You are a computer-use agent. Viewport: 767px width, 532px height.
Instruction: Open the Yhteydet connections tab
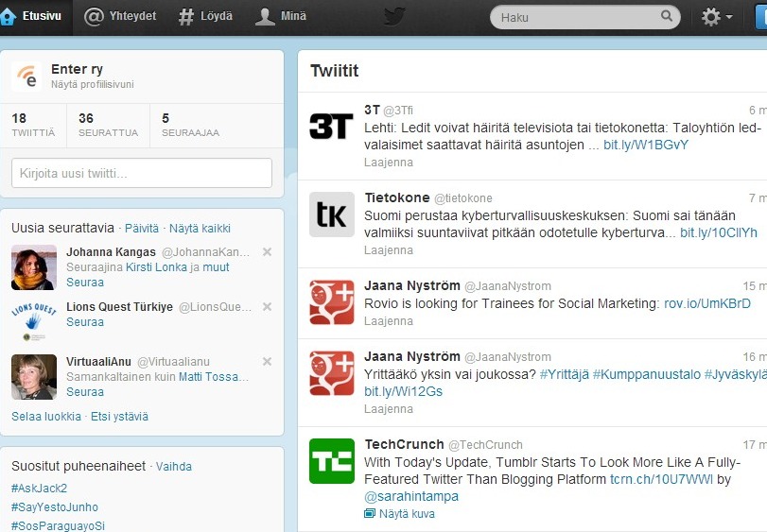pos(120,17)
